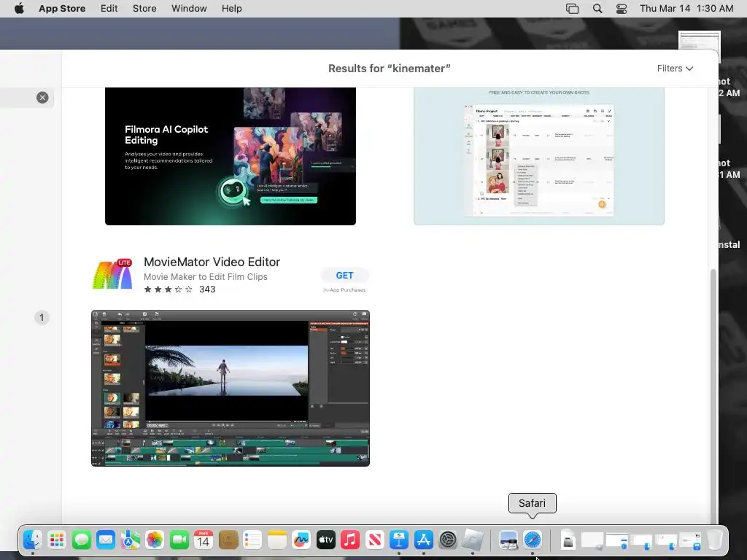Expand the Filters dropdown
747x560 pixels.
675,69
